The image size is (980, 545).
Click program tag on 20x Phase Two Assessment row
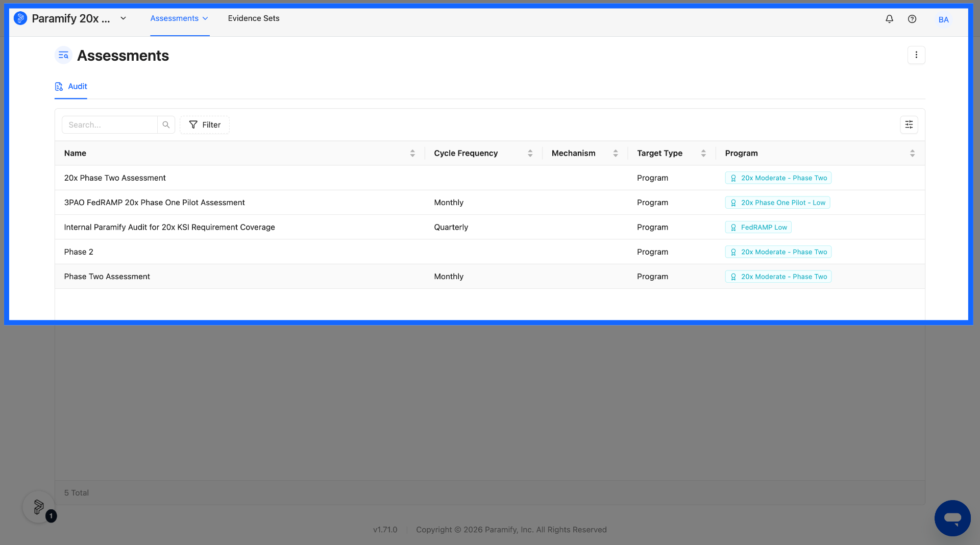(778, 178)
